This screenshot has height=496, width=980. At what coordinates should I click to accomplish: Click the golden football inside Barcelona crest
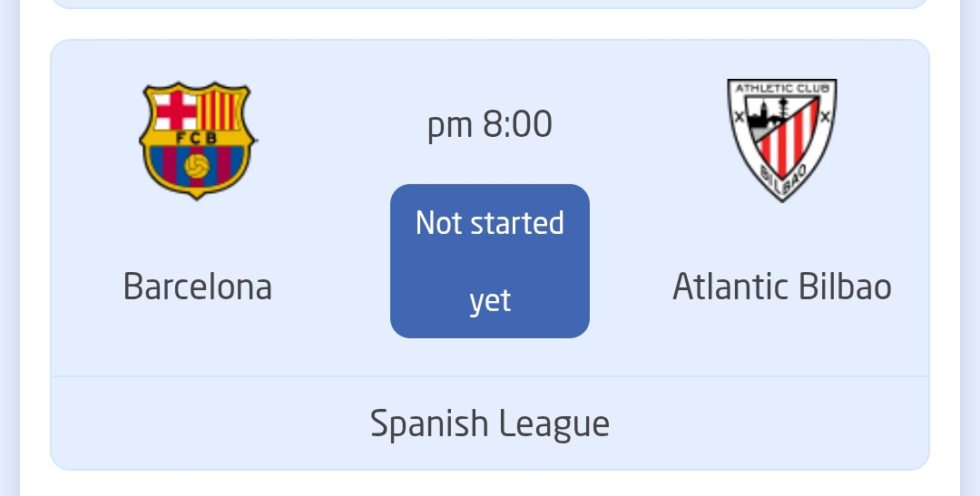(x=197, y=166)
